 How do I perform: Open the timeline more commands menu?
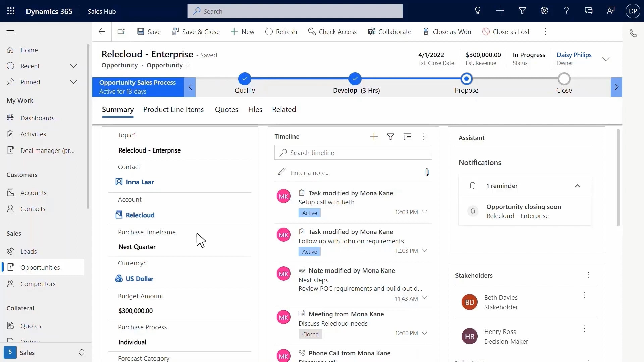click(x=424, y=137)
